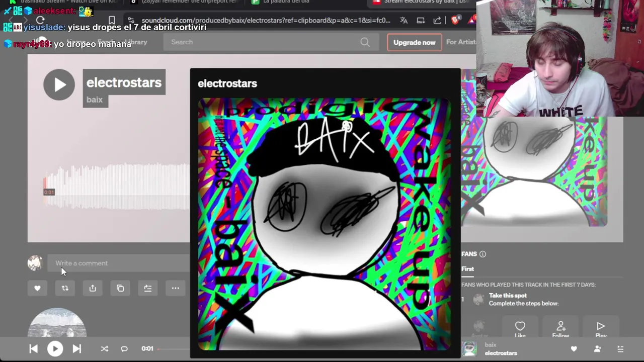Select the First tab under FANS
Image resolution: width=644 pixels, height=362 pixels.
click(467, 269)
